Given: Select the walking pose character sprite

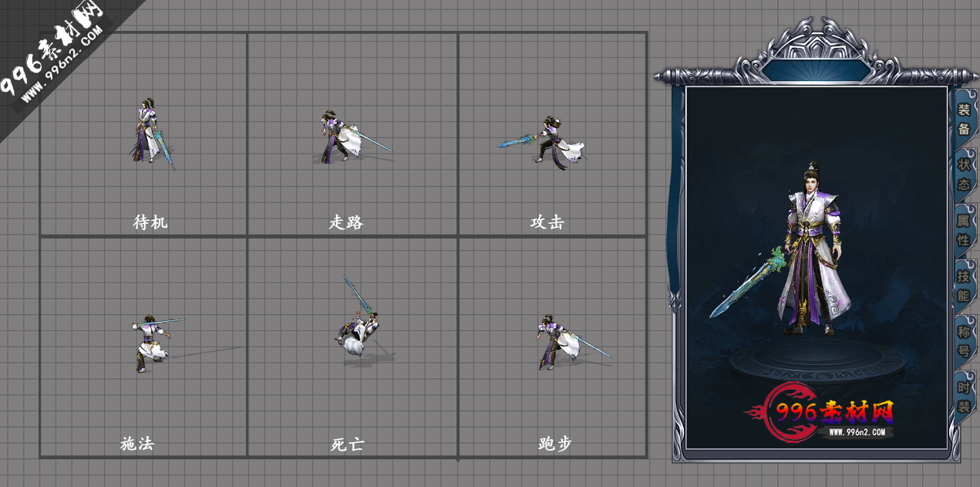Looking at the screenshot, I should 355,137.
